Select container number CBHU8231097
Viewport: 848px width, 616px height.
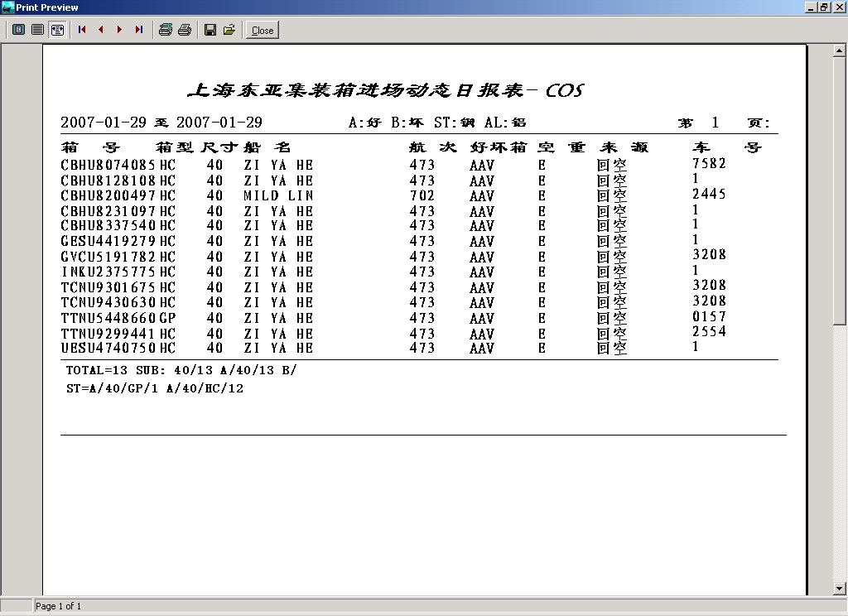tap(108, 211)
